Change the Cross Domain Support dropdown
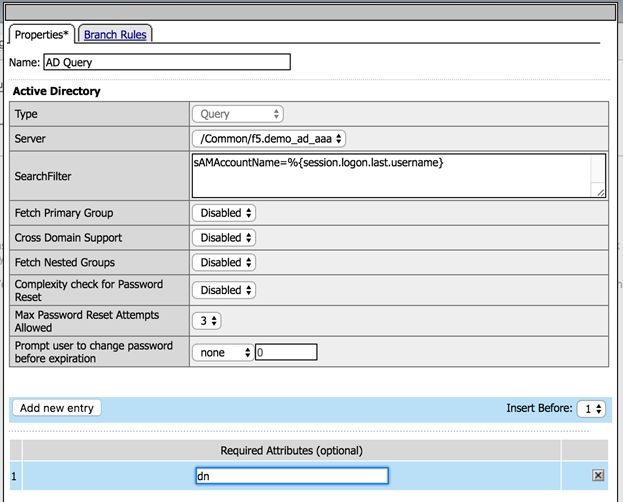Screen dimensions: 623x502 point(224,238)
